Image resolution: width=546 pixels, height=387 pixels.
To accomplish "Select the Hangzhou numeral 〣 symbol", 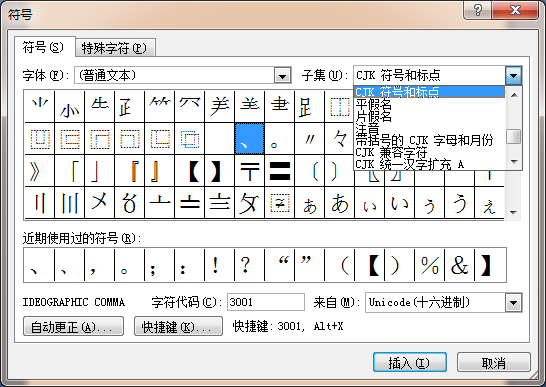I will point(69,203).
